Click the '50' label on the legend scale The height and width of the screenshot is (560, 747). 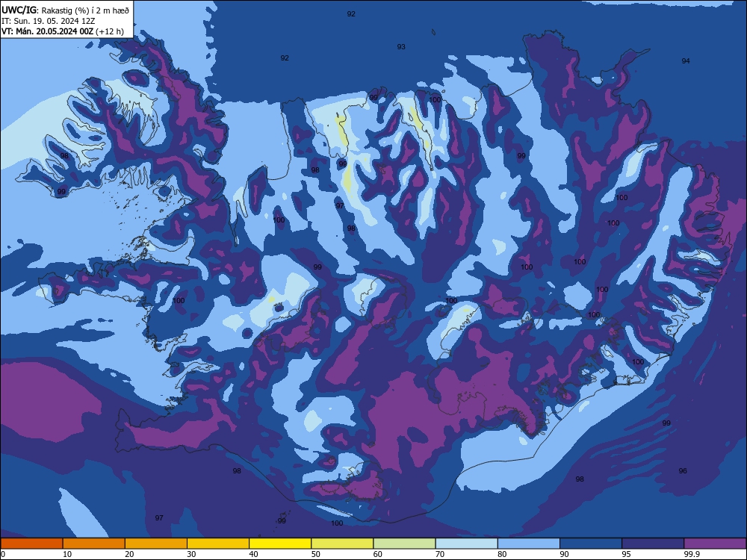tap(316, 554)
